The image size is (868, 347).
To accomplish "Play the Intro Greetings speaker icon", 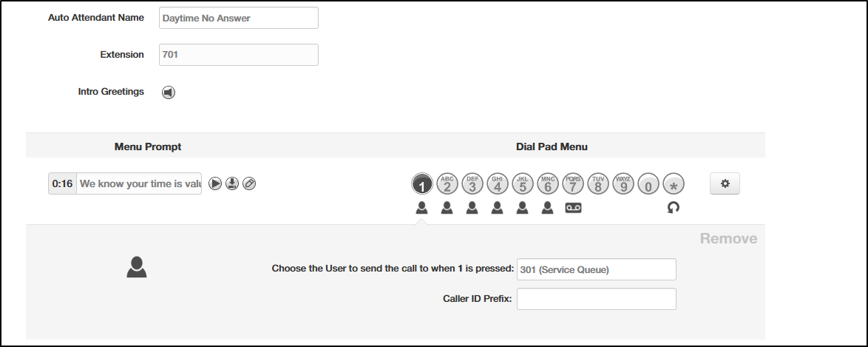I will [169, 92].
